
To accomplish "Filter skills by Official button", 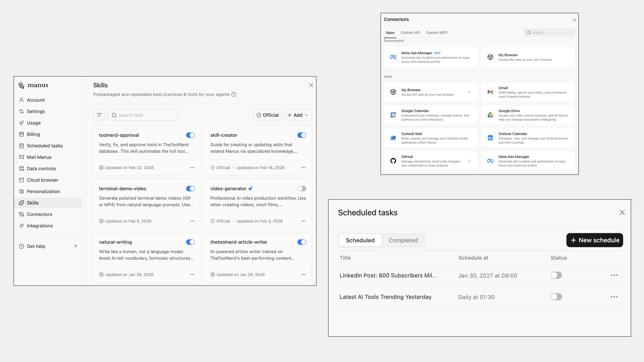I will click(x=267, y=115).
